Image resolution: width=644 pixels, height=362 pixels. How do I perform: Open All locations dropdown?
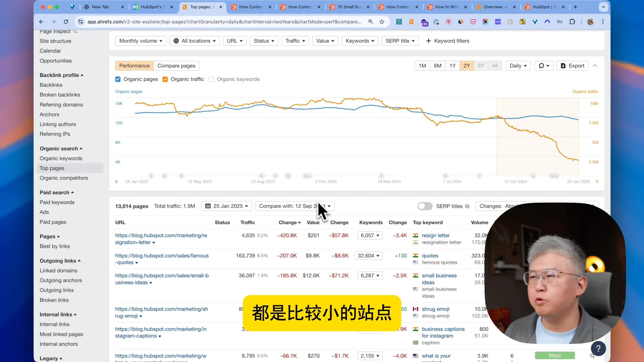click(195, 41)
